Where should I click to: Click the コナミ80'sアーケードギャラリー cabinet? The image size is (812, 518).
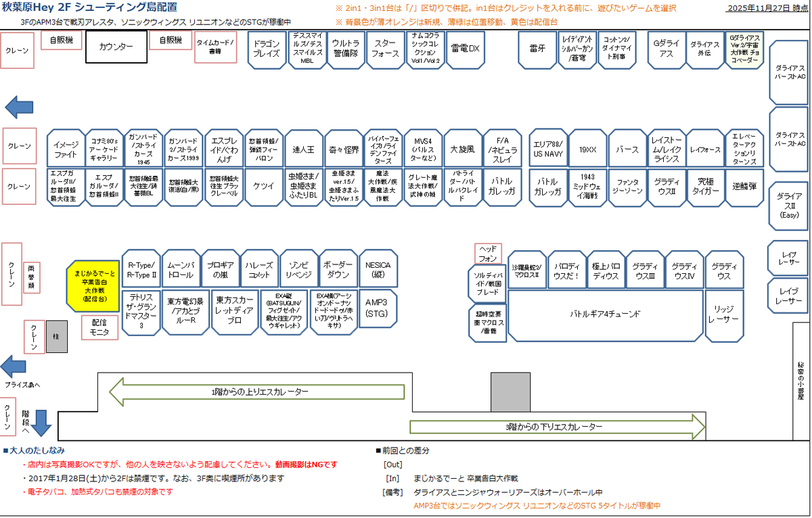[x=106, y=147]
